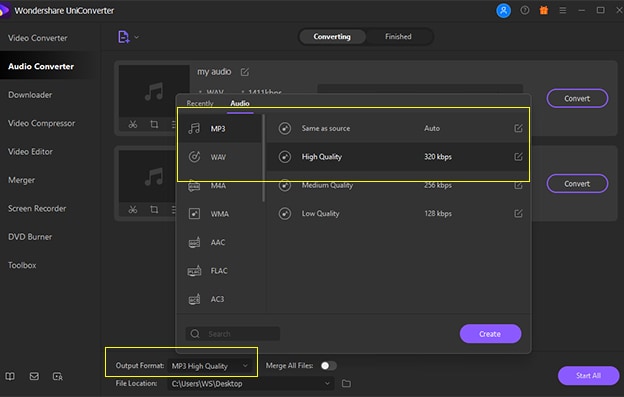The image size is (624, 397).
Task: Click the orange gift box icon
Action: [x=544, y=11]
